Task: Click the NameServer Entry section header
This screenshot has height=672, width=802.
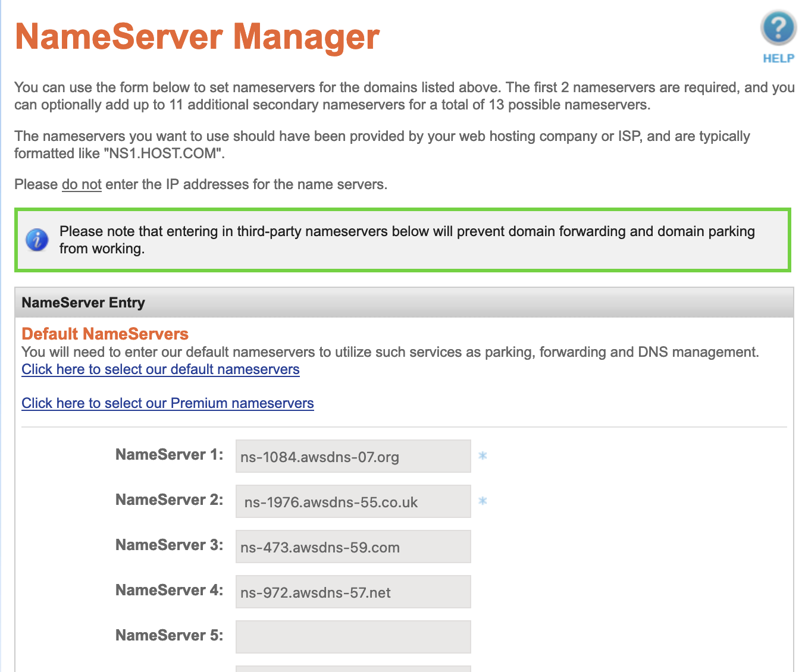Action: point(83,303)
